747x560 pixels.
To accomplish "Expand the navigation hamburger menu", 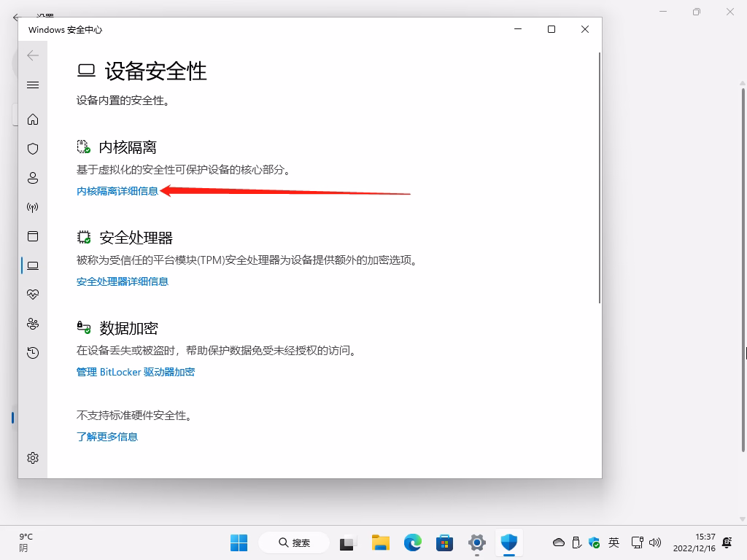I will tap(32, 85).
